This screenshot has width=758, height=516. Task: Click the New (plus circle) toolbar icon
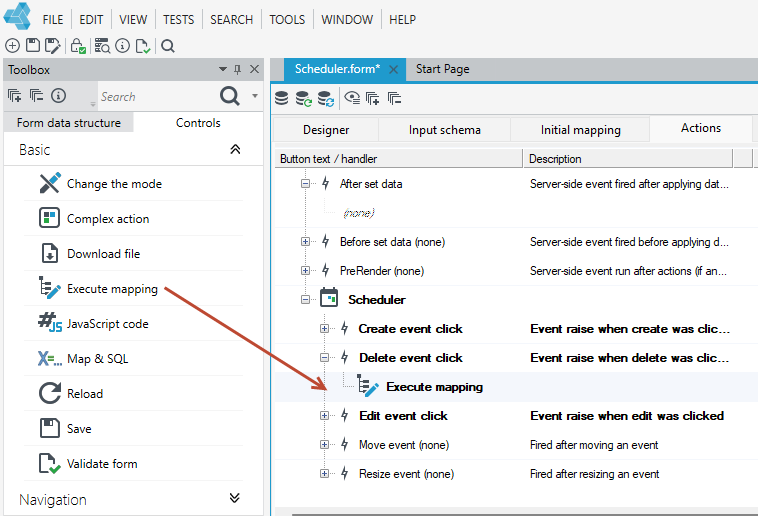13,46
